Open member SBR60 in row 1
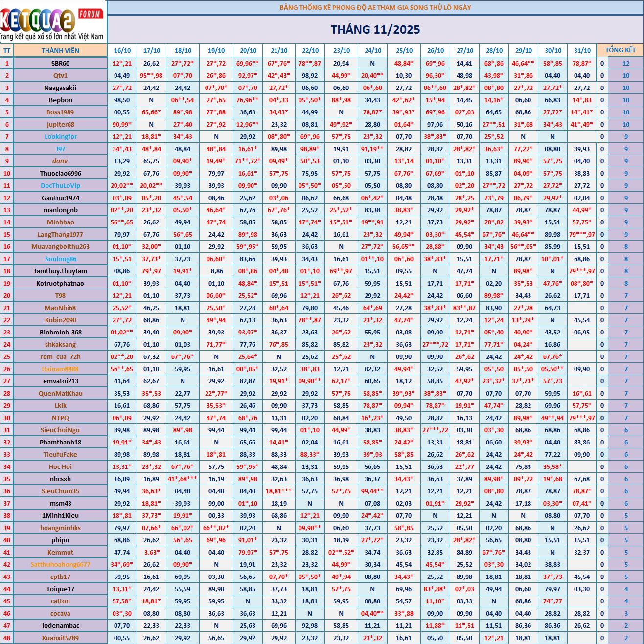Image resolution: width=644 pixels, height=644 pixels. 60,63
